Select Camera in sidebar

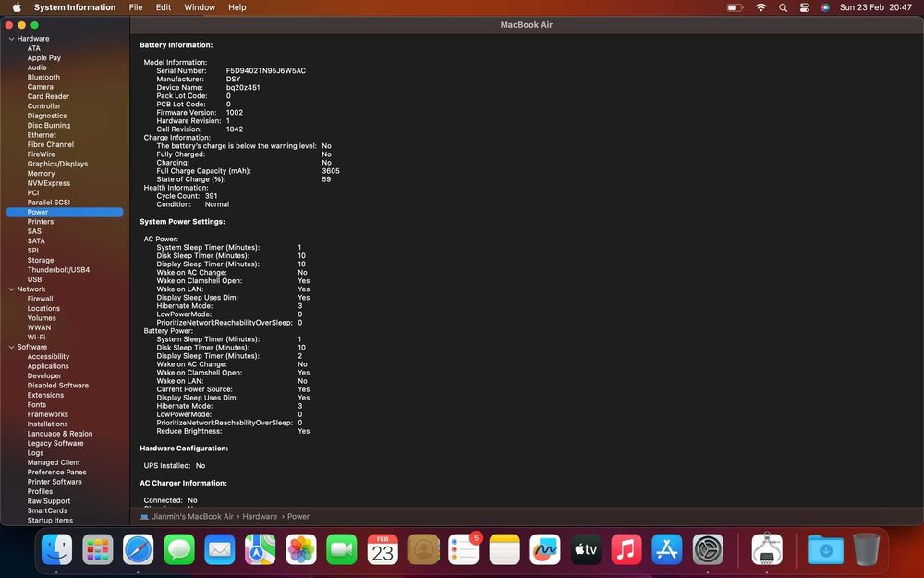40,87
